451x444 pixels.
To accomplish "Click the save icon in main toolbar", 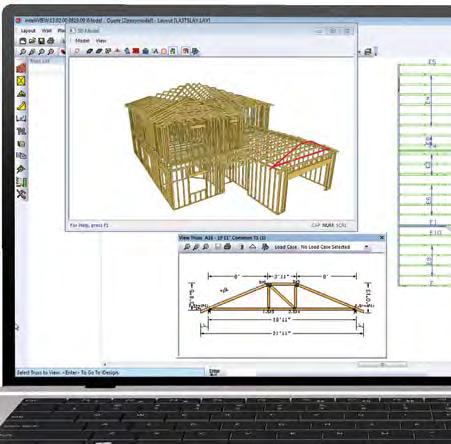I will (x=41, y=41).
